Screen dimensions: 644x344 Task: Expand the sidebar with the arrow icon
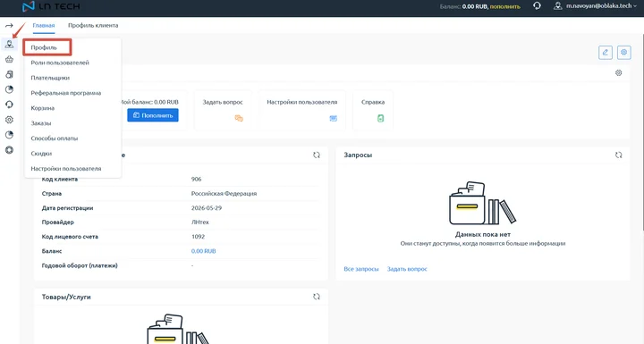9,25
